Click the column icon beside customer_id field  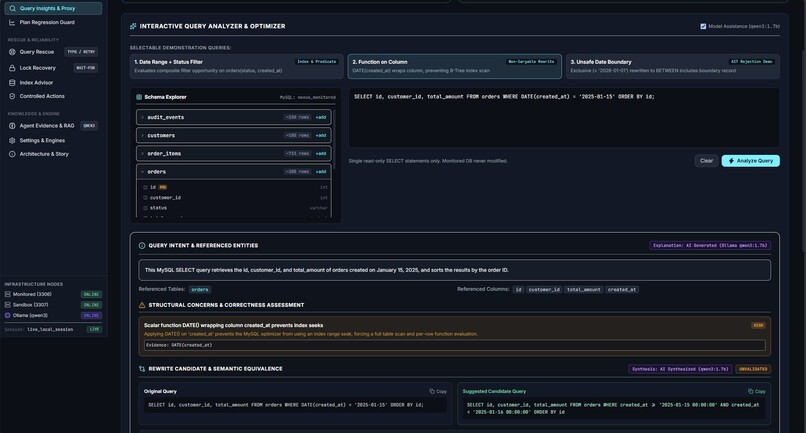click(145, 197)
